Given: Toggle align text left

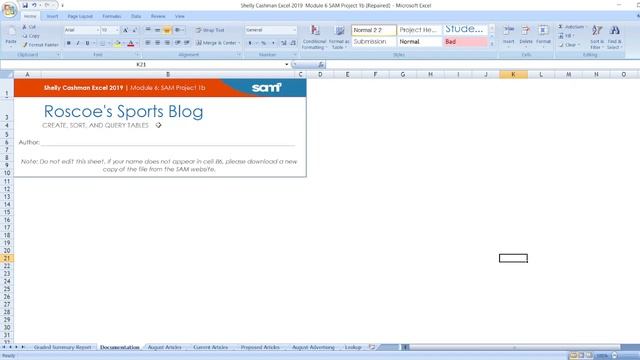Looking at the screenshot, I should click(x=148, y=43).
